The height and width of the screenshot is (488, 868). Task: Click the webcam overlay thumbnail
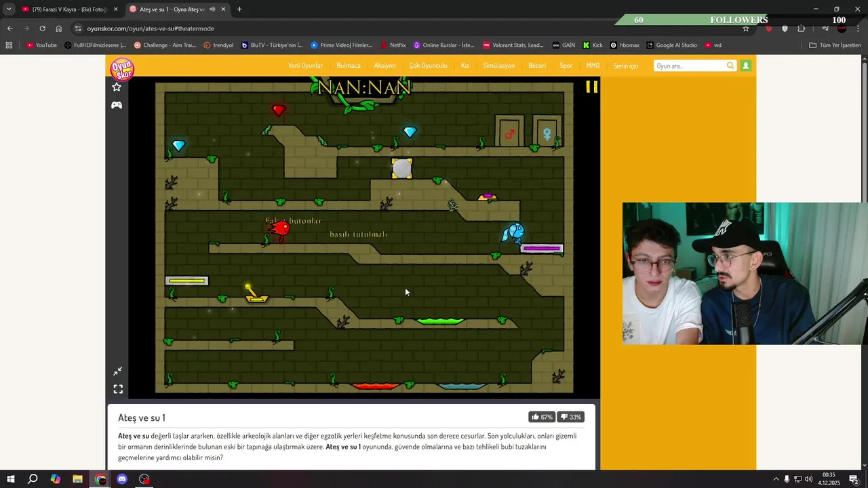click(745, 273)
